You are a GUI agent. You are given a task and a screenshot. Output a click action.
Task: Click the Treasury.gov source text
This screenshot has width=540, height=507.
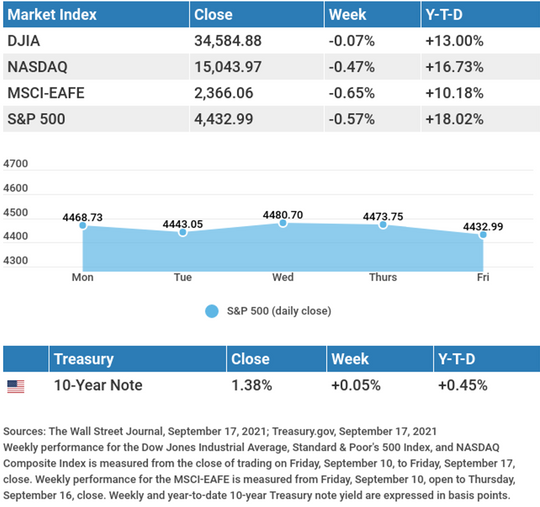tap(304, 431)
